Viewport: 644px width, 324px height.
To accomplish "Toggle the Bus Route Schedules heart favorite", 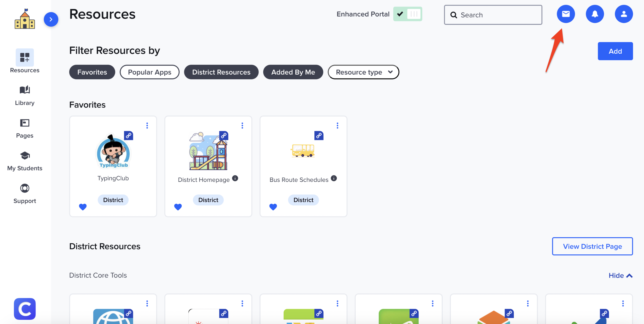I will point(273,207).
